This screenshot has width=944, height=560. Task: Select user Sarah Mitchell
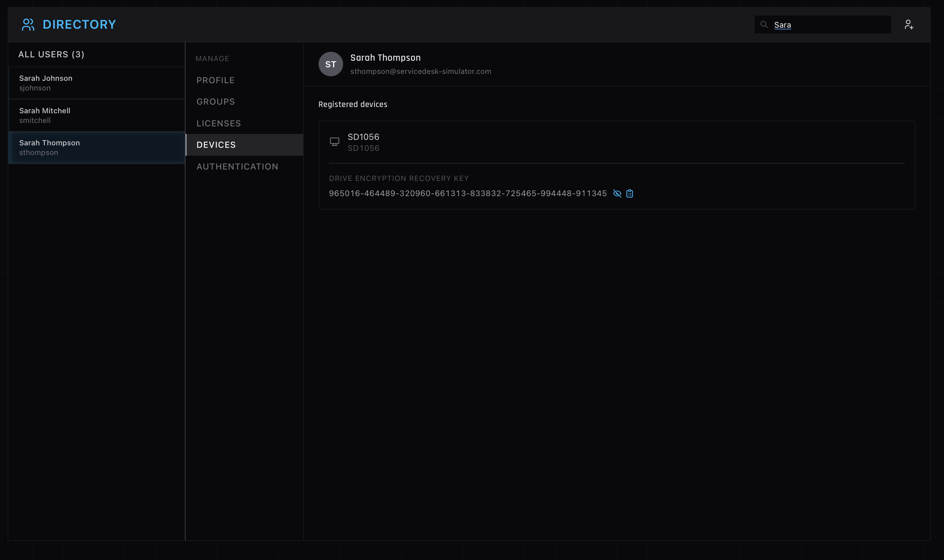click(x=97, y=115)
